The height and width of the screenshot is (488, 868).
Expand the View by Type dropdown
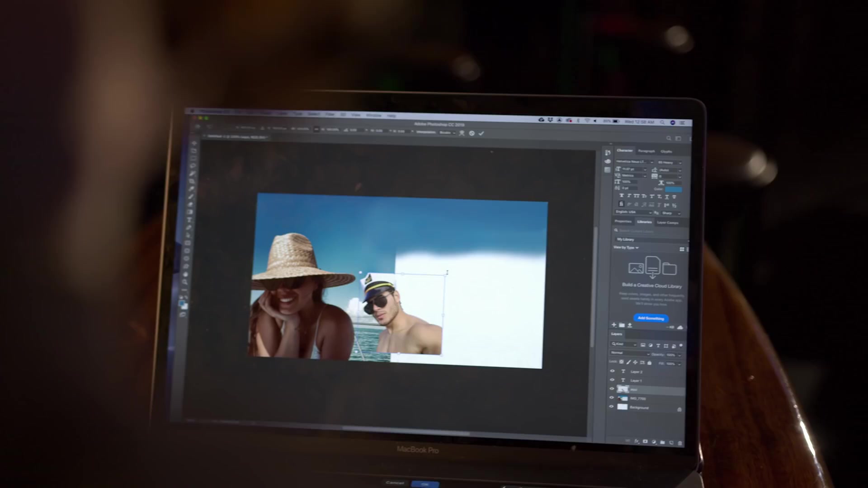click(626, 248)
